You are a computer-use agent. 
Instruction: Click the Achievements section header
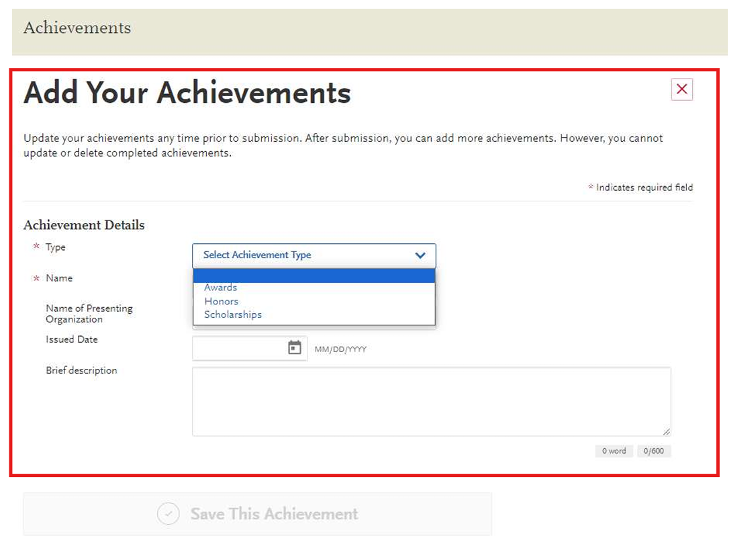click(370, 32)
